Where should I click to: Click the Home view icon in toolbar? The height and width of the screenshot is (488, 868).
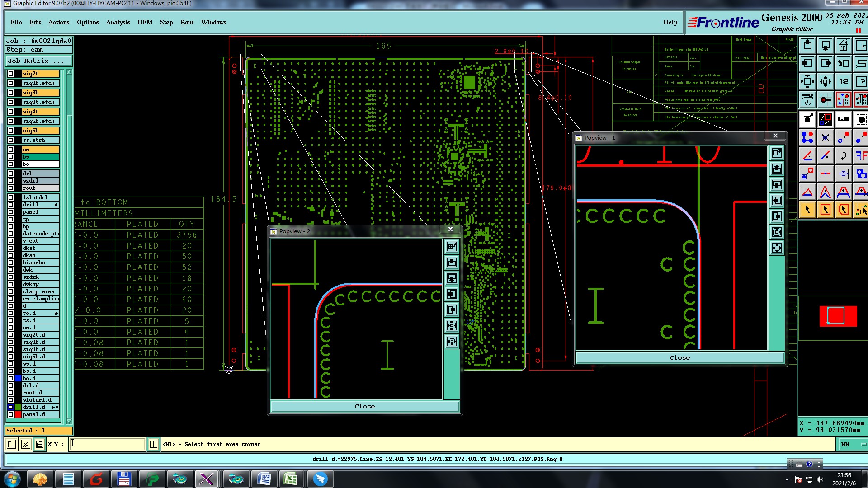tap(843, 46)
